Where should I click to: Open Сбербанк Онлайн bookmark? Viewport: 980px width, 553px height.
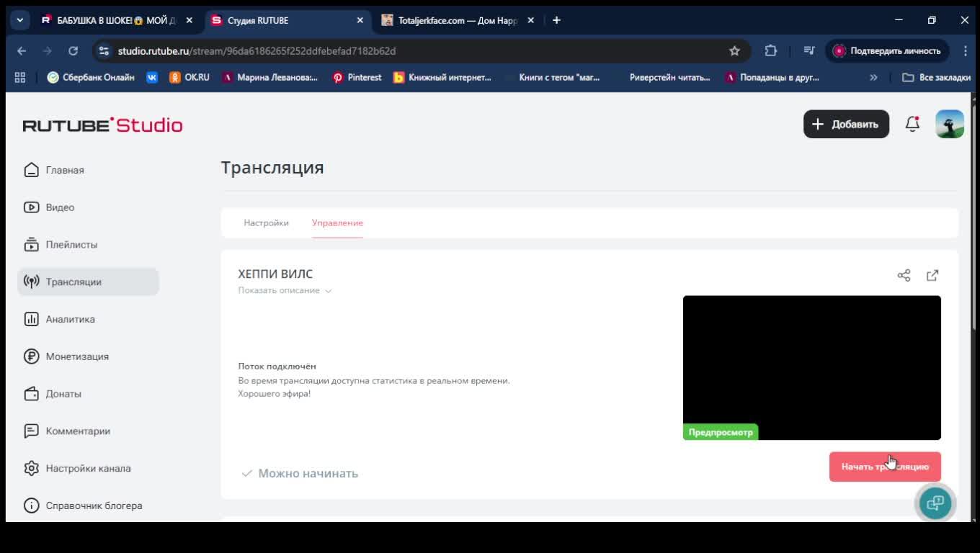pyautogui.click(x=91, y=77)
